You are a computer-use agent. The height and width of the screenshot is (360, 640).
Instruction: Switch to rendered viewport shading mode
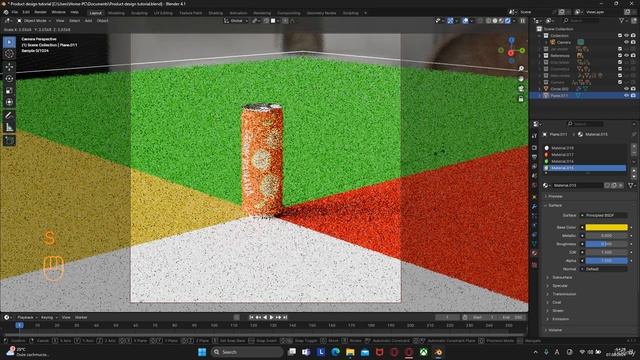pos(508,20)
